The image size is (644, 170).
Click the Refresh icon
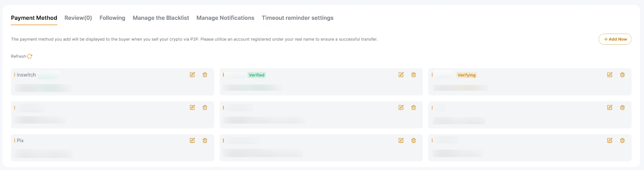click(x=30, y=56)
